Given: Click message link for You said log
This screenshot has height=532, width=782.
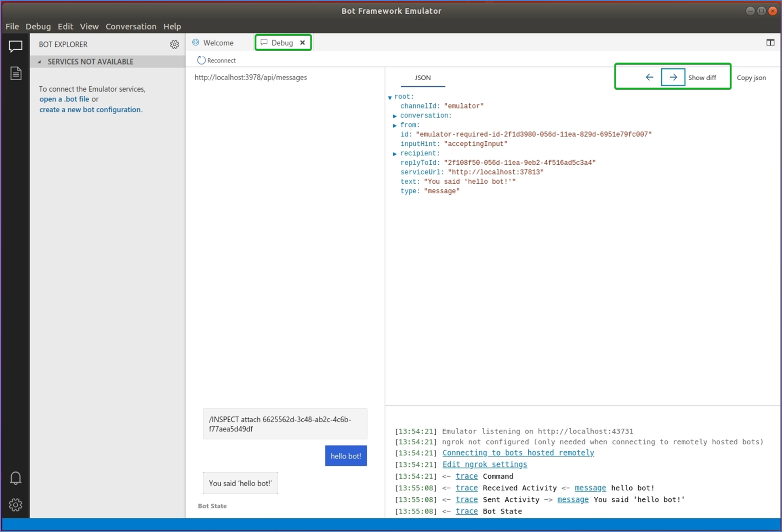Looking at the screenshot, I should pyautogui.click(x=573, y=500).
